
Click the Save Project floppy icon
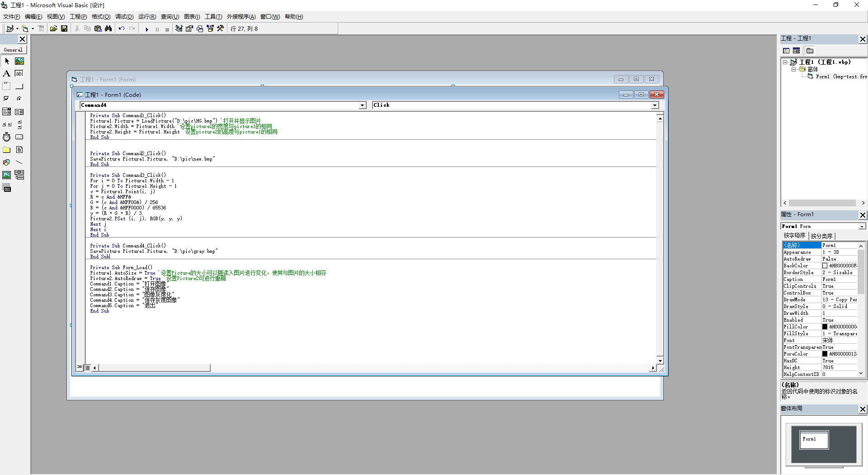(x=64, y=28)
